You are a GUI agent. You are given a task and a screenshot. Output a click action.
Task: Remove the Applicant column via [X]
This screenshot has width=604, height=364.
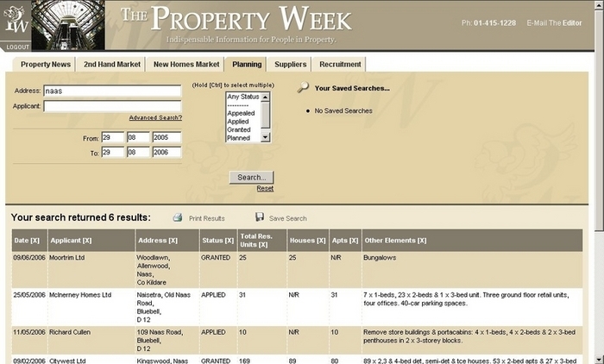87,241
